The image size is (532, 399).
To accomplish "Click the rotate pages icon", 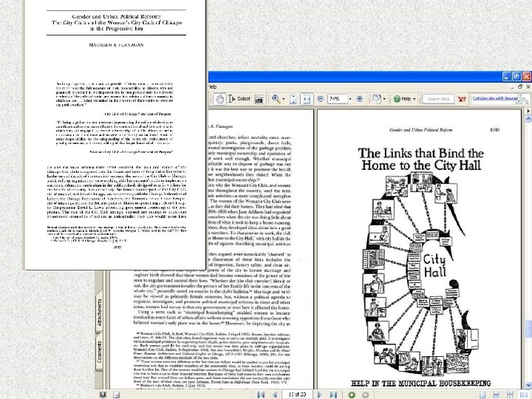I will click(x=377, y=99).
